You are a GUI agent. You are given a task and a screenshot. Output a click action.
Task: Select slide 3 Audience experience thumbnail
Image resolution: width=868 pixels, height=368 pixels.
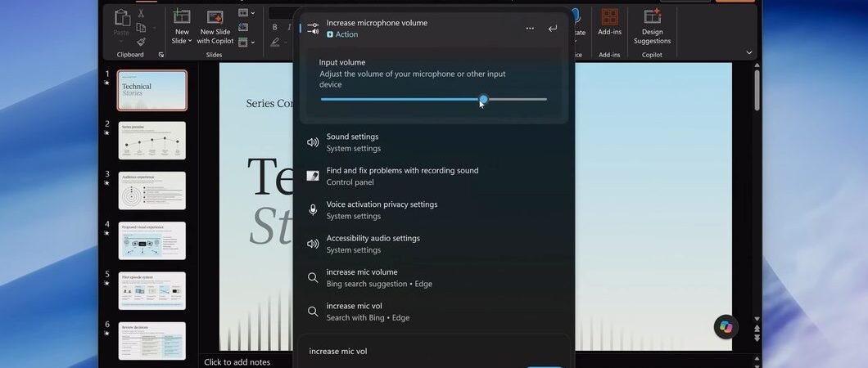[151, 191]
